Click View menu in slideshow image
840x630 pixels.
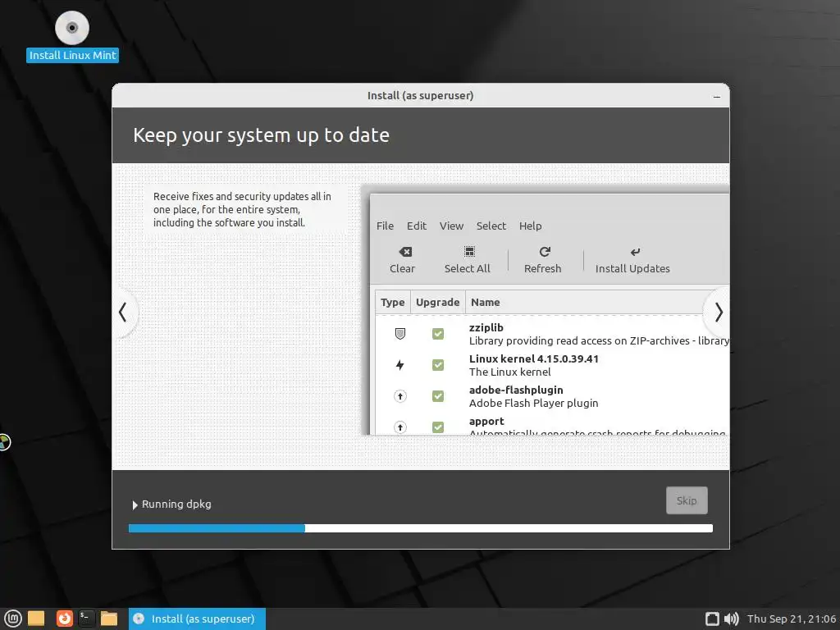tap(452, 226)
